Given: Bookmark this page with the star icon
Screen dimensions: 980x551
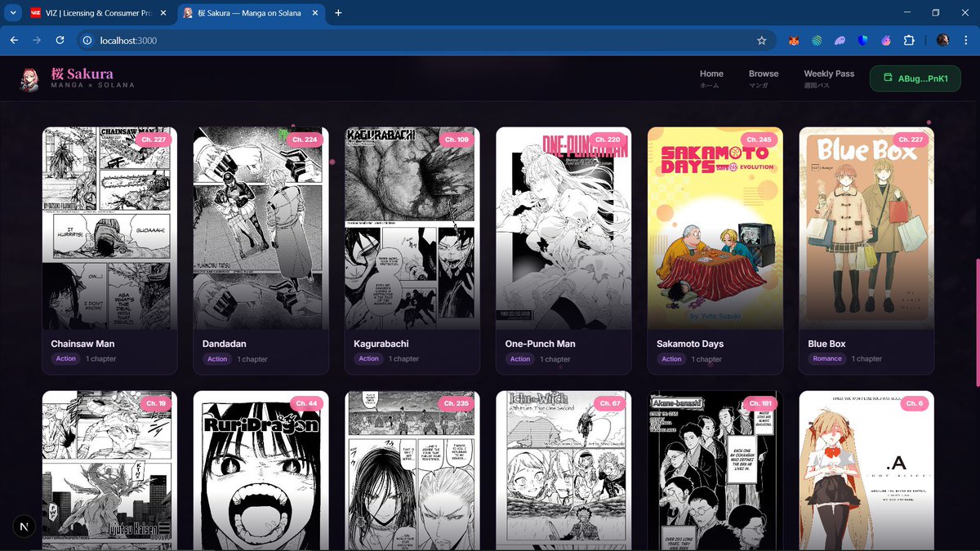Looking at the screenshot, I should (x=762, y=40).
